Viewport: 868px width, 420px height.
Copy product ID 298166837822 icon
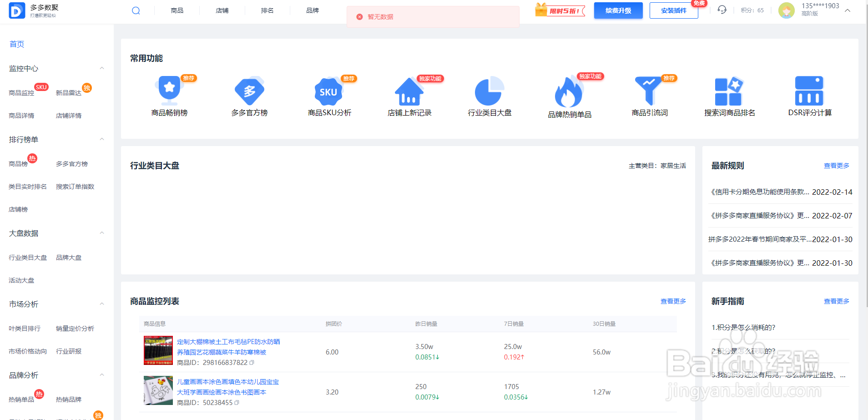(x=252, y=363)
